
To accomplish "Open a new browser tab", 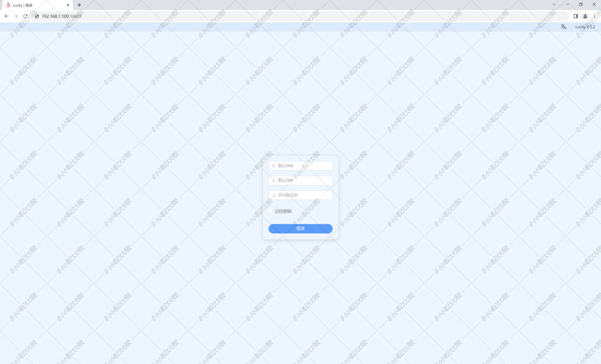I will [x=79, y=5].
